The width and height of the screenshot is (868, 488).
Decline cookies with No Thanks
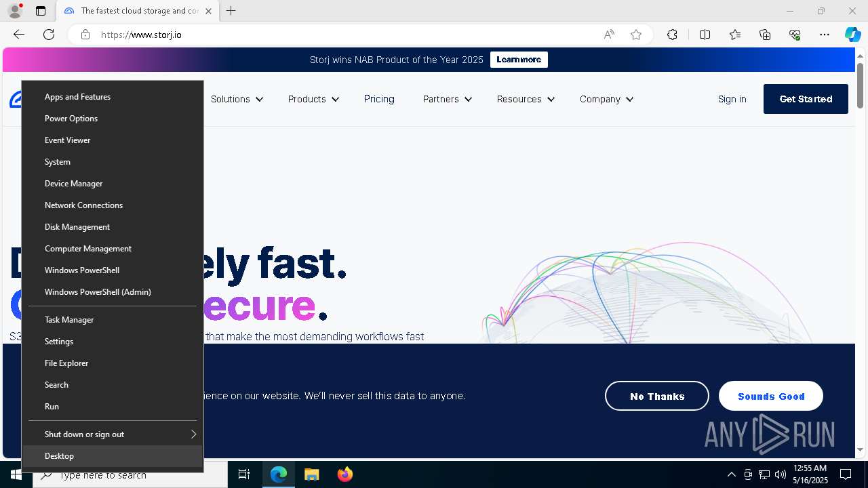(x=657, y=396)
